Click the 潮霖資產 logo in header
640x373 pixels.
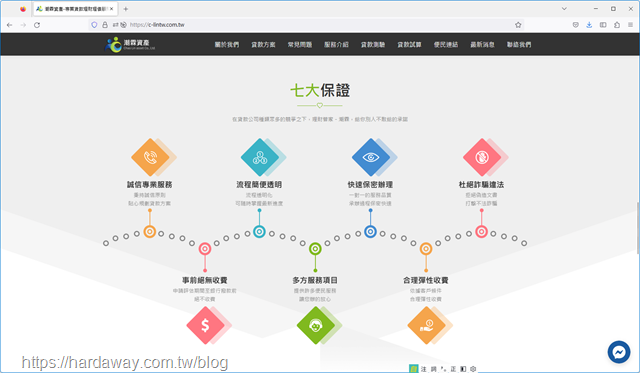coord(130,44)
